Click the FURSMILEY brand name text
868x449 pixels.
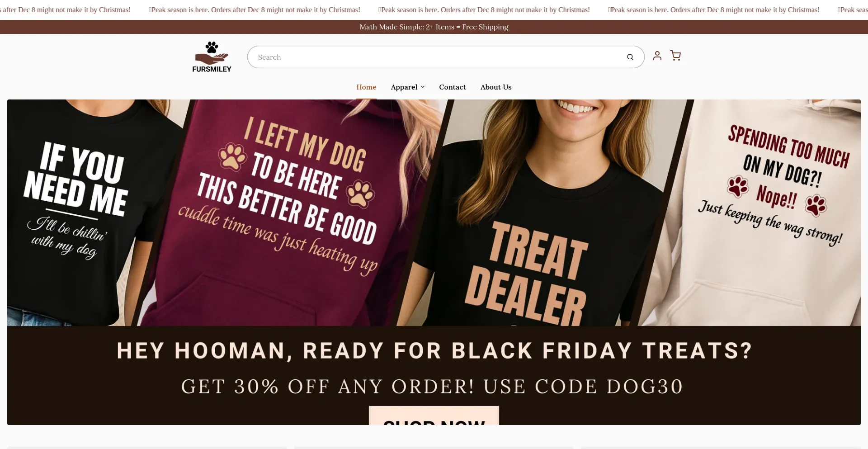(212, 69)
